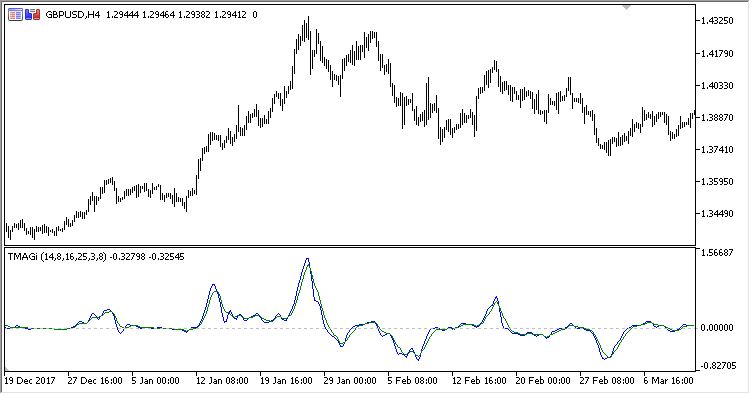Image resolution: width=750 pixels, height=394 pixels.
Task: Click the 1.34490 price scale label
Action: coord(717,214)
